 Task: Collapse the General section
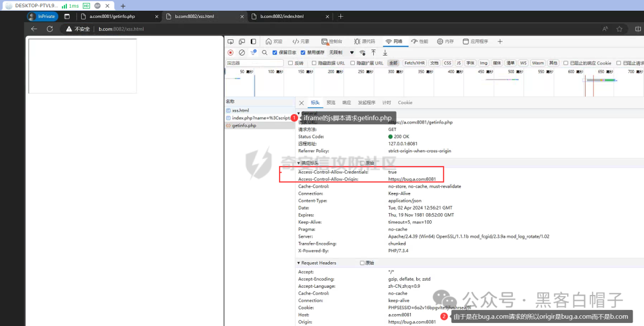[x=299, y=113]
